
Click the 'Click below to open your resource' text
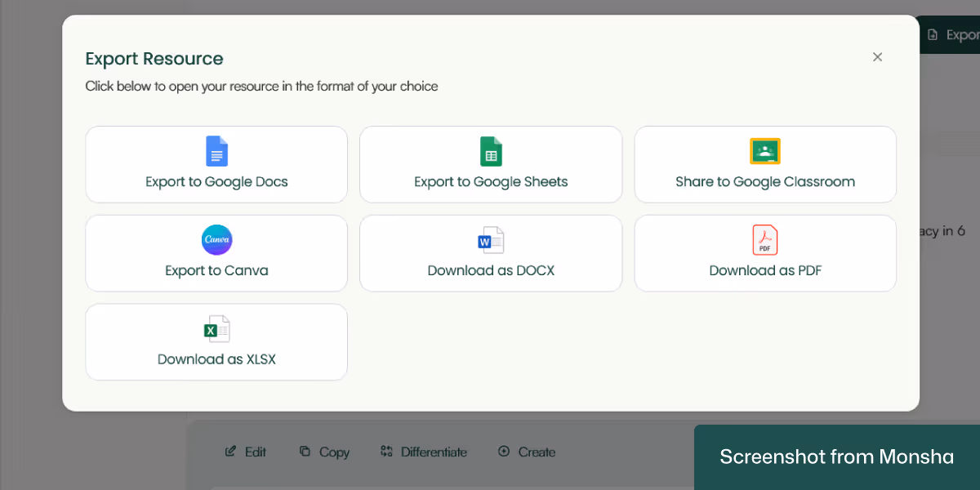tap(261, 86)
